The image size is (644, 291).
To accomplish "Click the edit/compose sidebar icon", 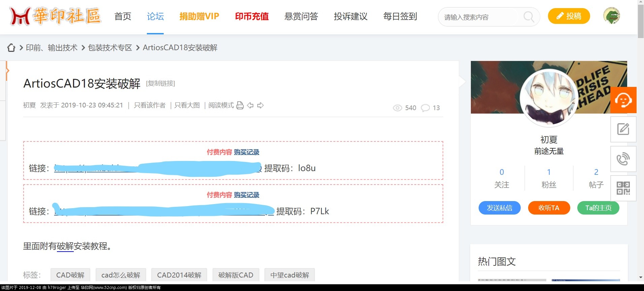I will click(623, 129).
